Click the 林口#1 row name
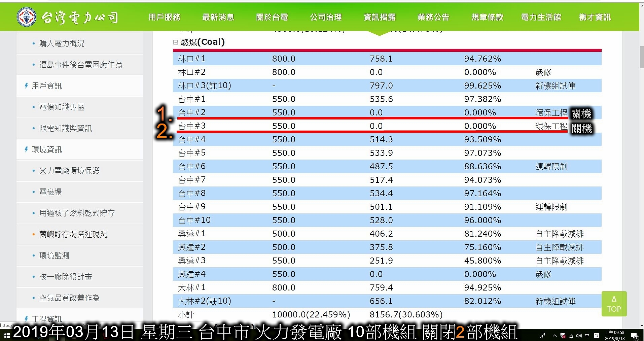Image resolution: width=644 pixels, height=341 pixels. [192, 59]
